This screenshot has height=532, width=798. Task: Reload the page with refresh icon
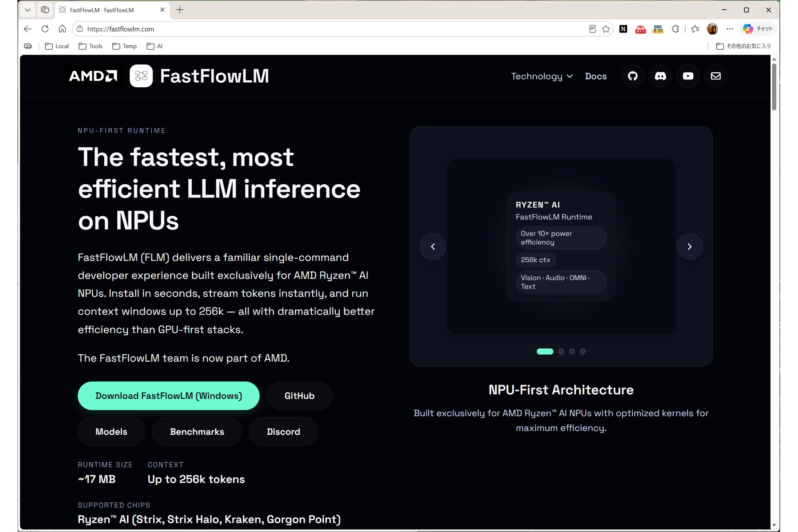point(45,29)
